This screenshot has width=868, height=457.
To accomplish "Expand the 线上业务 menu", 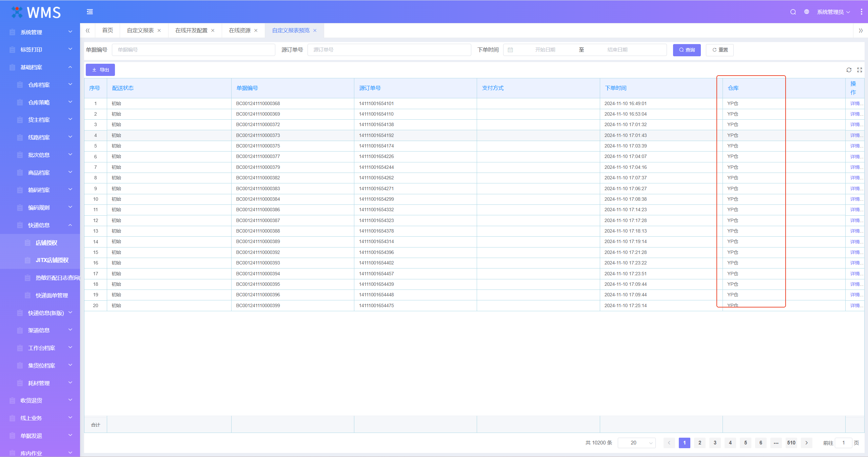I will (x=40, y=418).
